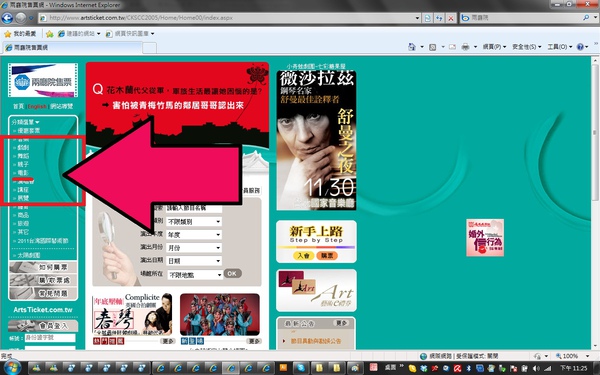Open the 網頁快訊圖庫 favorites bar item

130,34
